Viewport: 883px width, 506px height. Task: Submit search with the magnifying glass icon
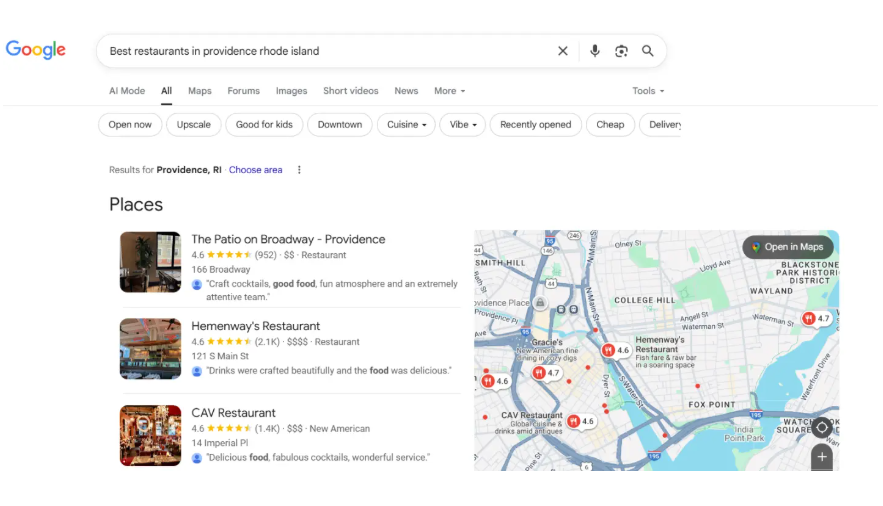(648, 51)
